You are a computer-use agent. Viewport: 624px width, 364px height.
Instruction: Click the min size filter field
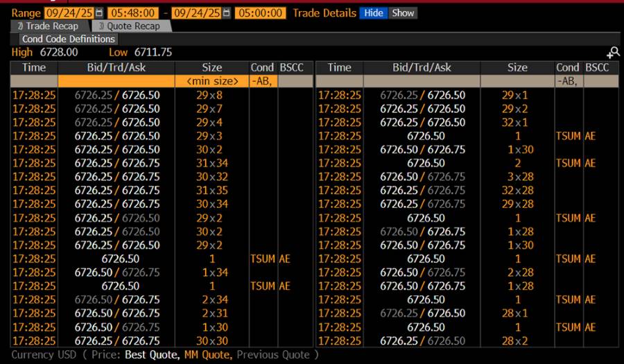tap(211, 81)
